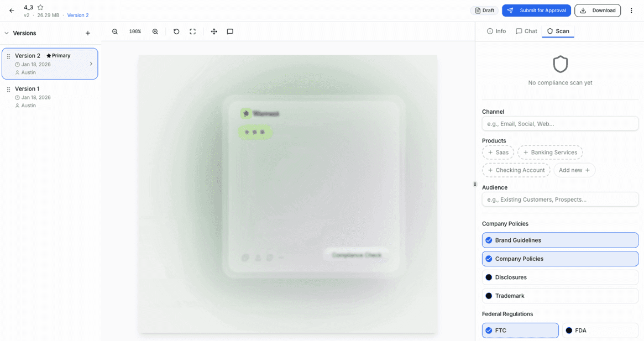Click the star icon next to the file name
Screen dimensions: 644x341
tap(39, 7)
